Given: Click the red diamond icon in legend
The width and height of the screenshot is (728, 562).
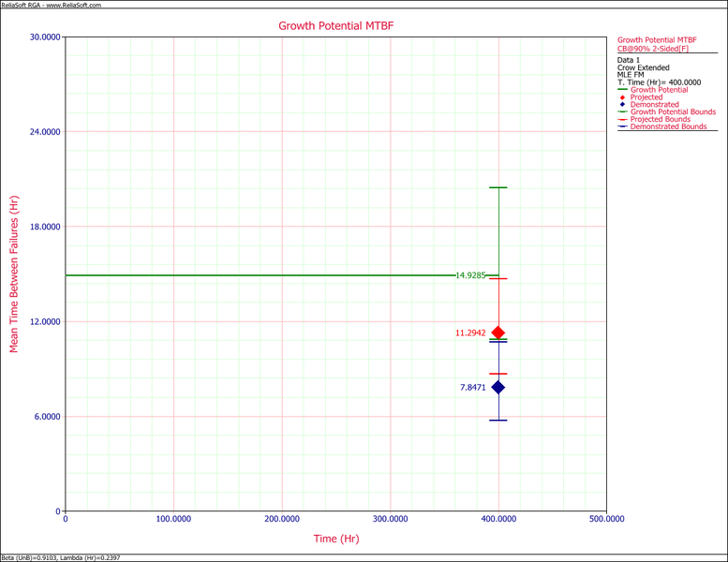Looking at the screenshot, I should click(623, 97).
